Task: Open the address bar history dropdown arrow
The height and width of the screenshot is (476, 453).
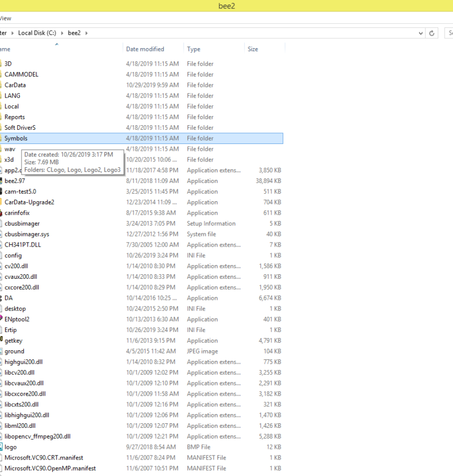Action: (420, 33)
